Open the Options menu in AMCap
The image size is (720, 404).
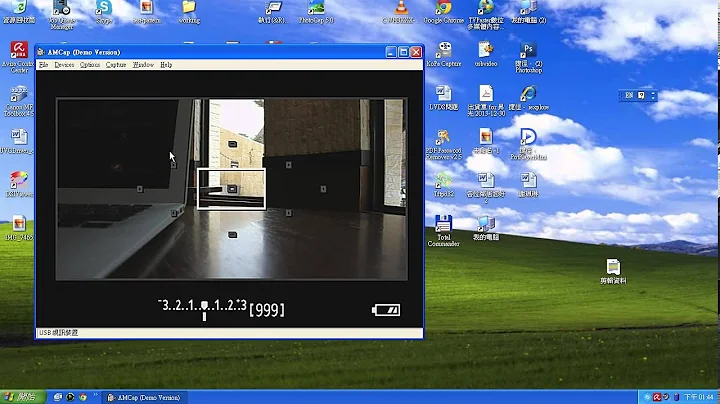(x=90, y=65)
